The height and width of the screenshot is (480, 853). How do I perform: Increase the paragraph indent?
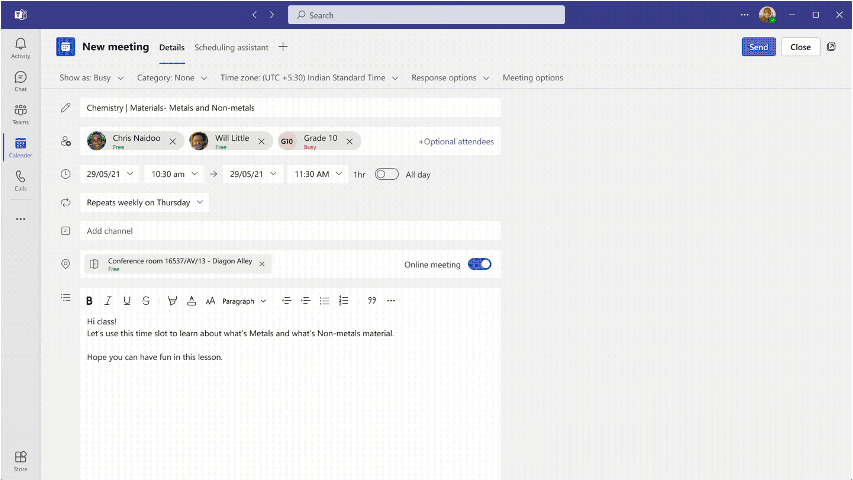click(x=306, y=300)
